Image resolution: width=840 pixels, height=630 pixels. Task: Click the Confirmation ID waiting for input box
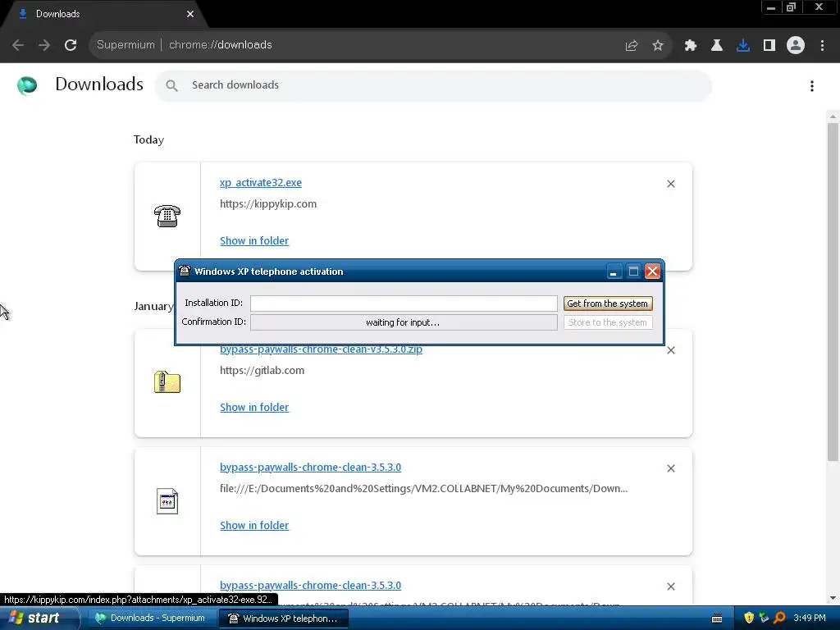coord(404,322)
